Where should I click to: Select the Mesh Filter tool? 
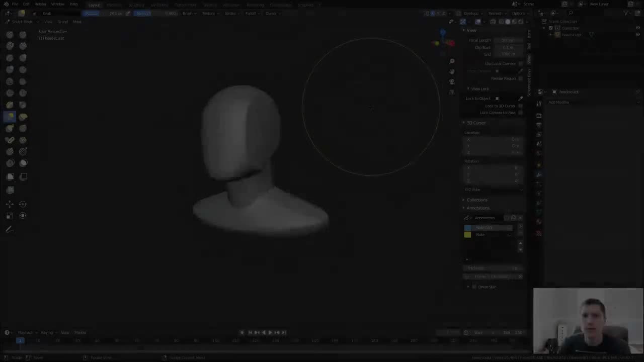coord(10,190)
